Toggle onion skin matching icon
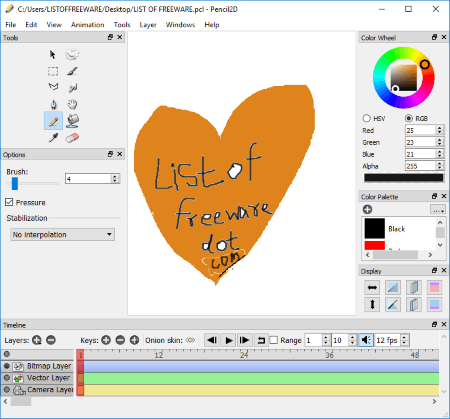450x419 pixels. point(190,340)
